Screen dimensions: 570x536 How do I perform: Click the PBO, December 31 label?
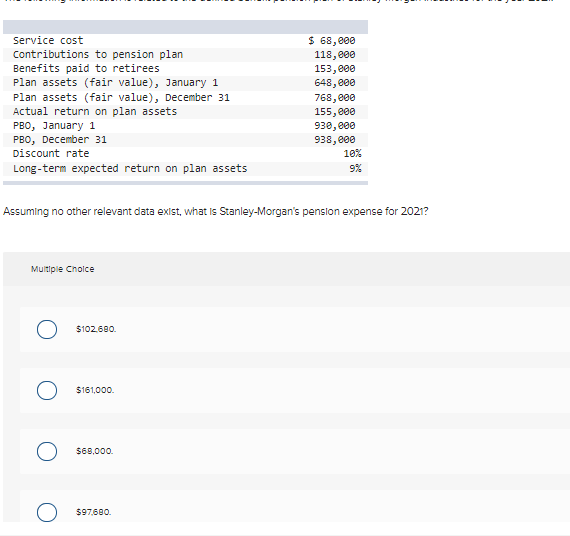click(x=60, y=139)
